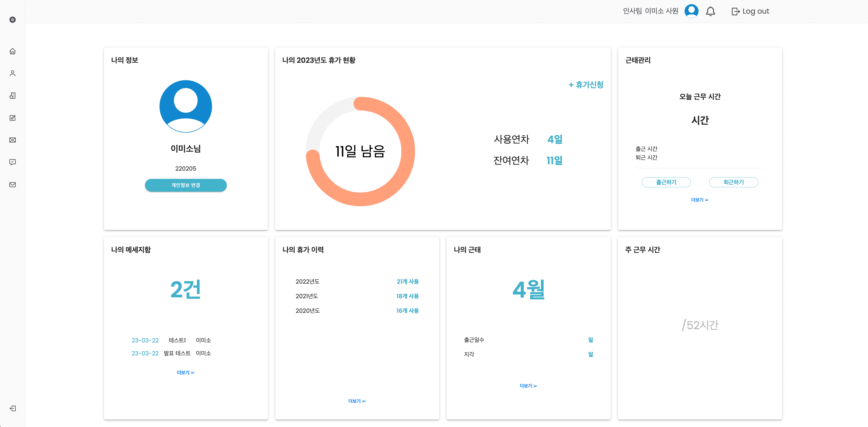Click the round logo at sidebar top

pyautogui.click(x=13, y=20)
